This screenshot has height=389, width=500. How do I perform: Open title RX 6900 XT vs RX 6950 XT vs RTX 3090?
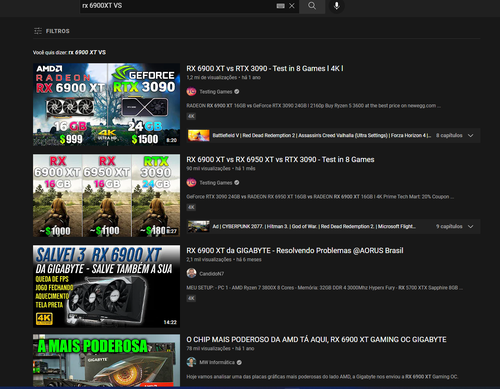coord(280,160)
